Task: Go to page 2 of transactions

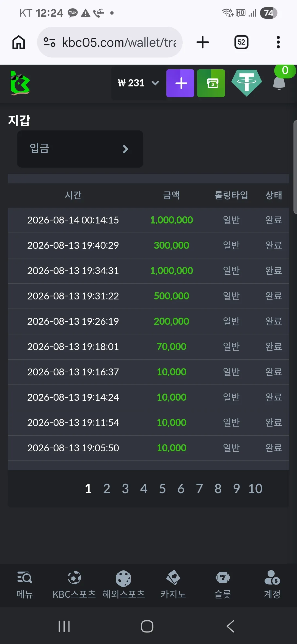Action: click(107, 489)
